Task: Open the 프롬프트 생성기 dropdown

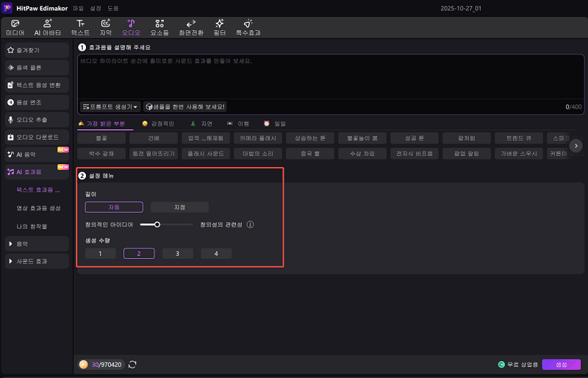Action: (x=110, y=107)
